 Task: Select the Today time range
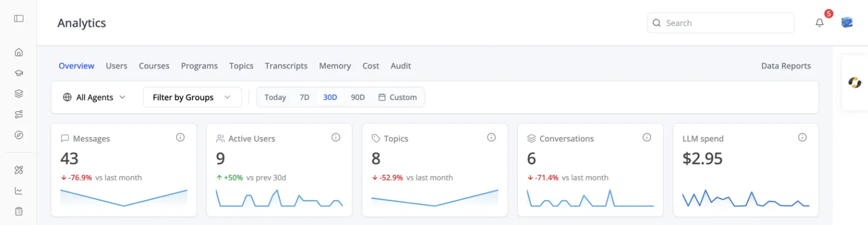(275, 97)
